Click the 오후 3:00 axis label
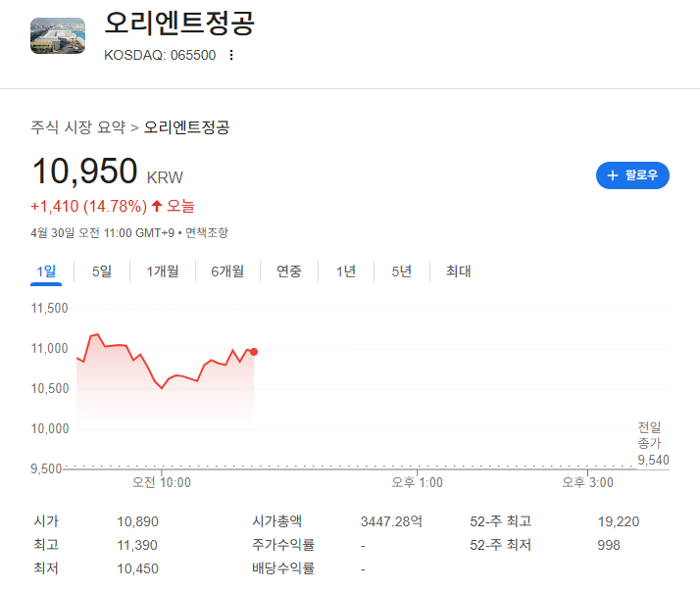Image resolution: width=700 pixels, height=590 pixels. click(587, 482)
